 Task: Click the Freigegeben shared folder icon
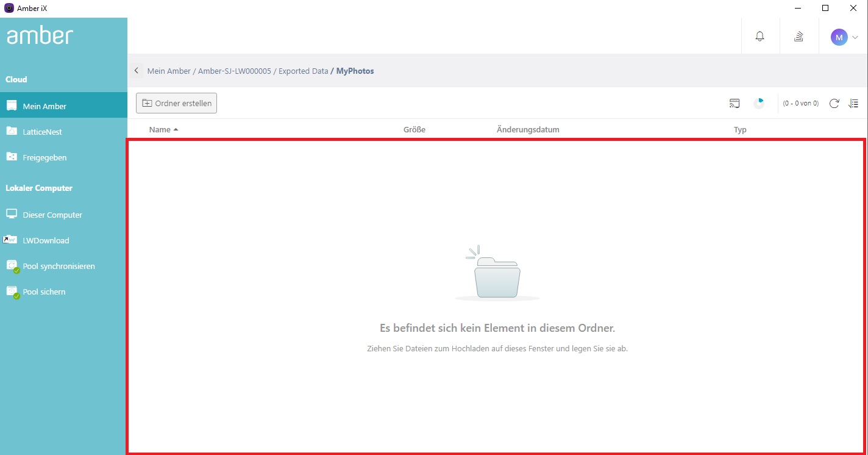click(12, 157)
